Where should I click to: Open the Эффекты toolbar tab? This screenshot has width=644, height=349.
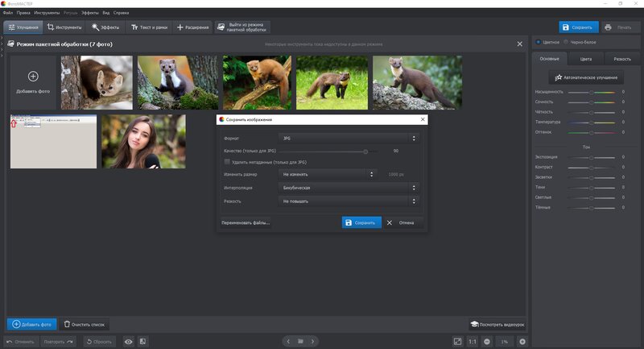coord(105,27)
